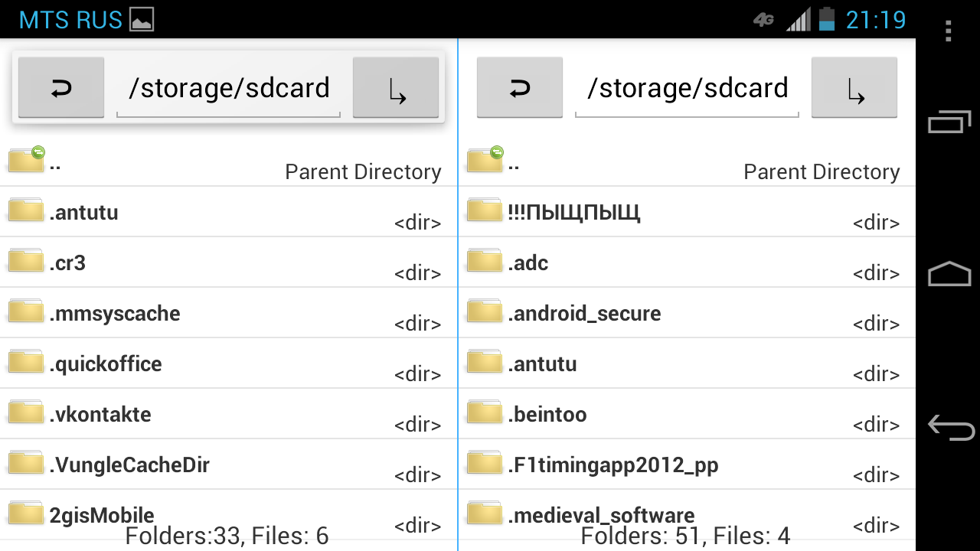Image resolution: width=980 pixels, height=551 pixels.
Task: Edit the left pane /storage/sdcard path field
Action: tap(228, 89)
